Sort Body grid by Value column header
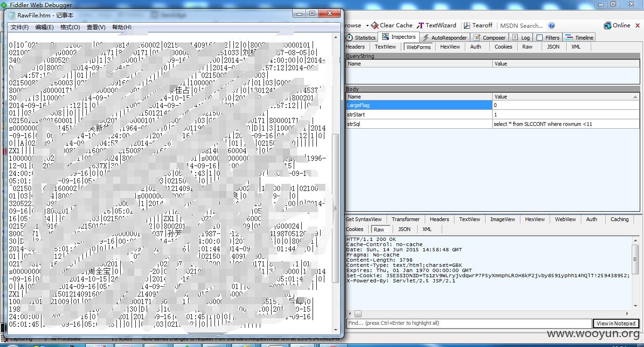644x347 pixels. click(x=566, y=97)
